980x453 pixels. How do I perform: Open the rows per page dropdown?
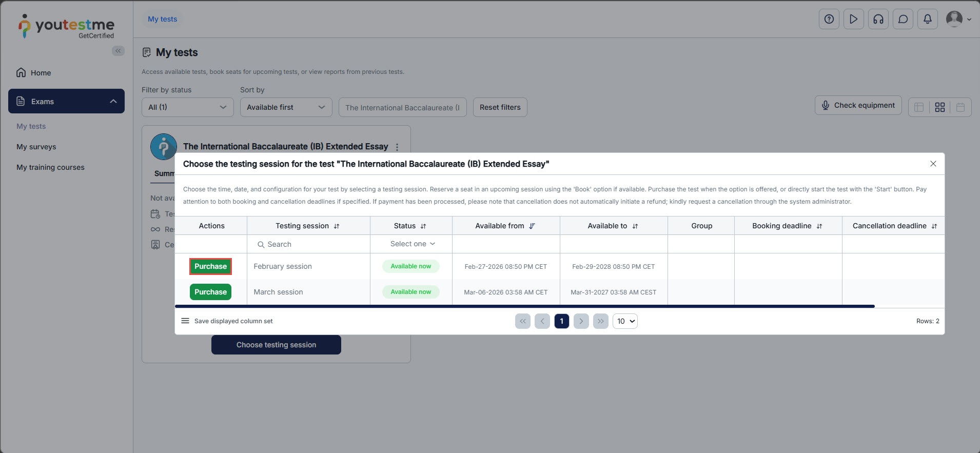coord(625,321)
